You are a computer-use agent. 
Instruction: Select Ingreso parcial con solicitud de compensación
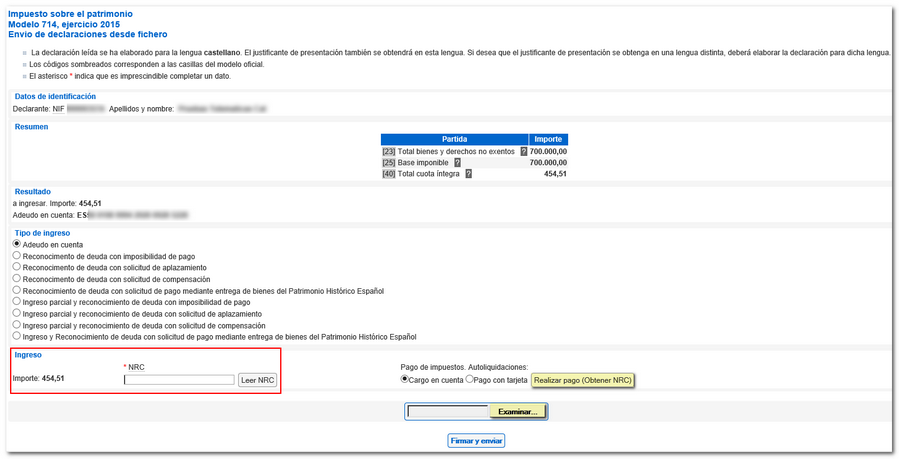[x=16, y=325]
